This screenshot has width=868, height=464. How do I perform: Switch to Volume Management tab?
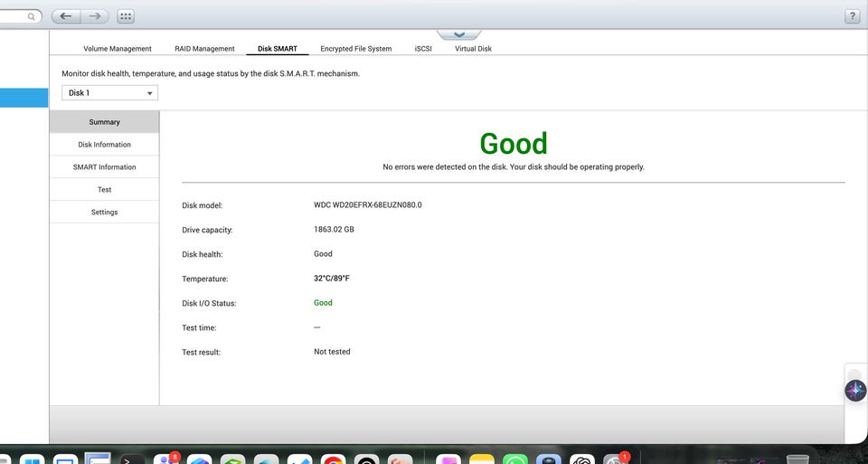[118, 49]
